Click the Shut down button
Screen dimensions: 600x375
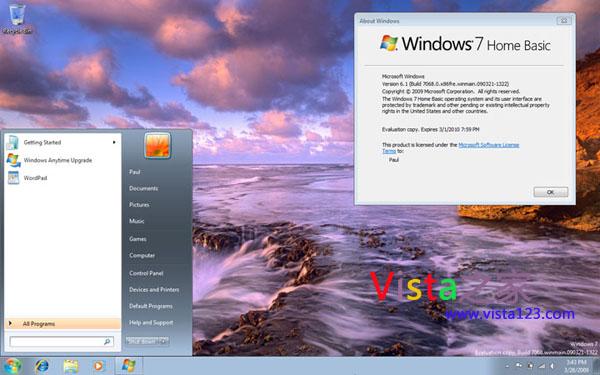point(142,341)
